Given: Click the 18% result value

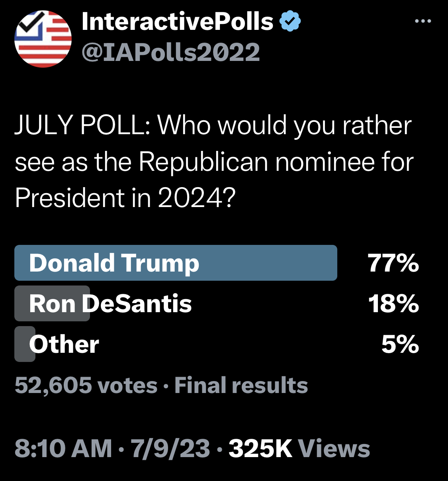Looking at the screenshot, I should (x=393, y=304).
